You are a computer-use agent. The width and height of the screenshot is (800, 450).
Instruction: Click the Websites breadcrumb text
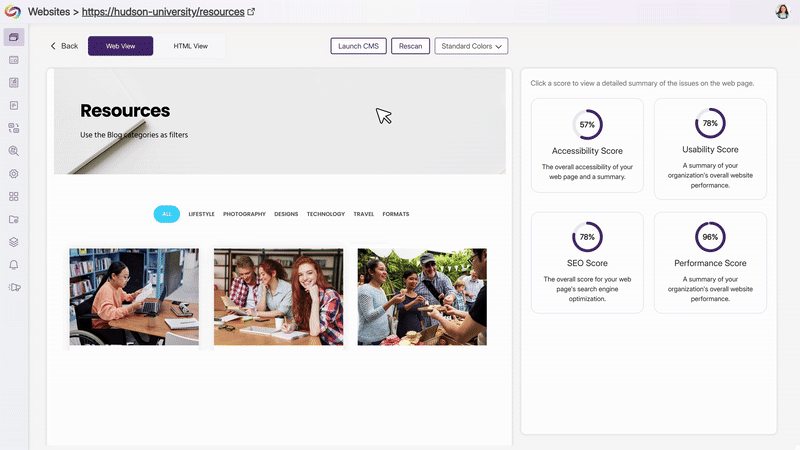tap(49, 12)
